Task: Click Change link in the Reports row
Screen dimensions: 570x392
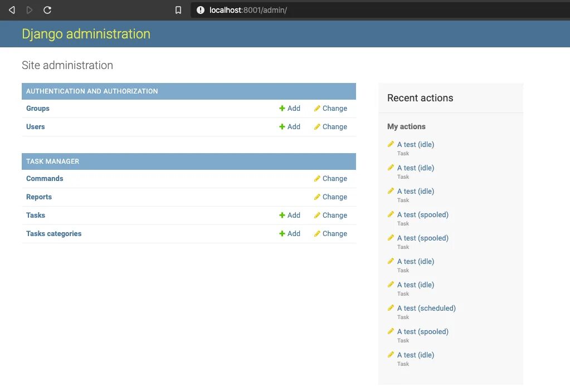Action: (335, 197)
